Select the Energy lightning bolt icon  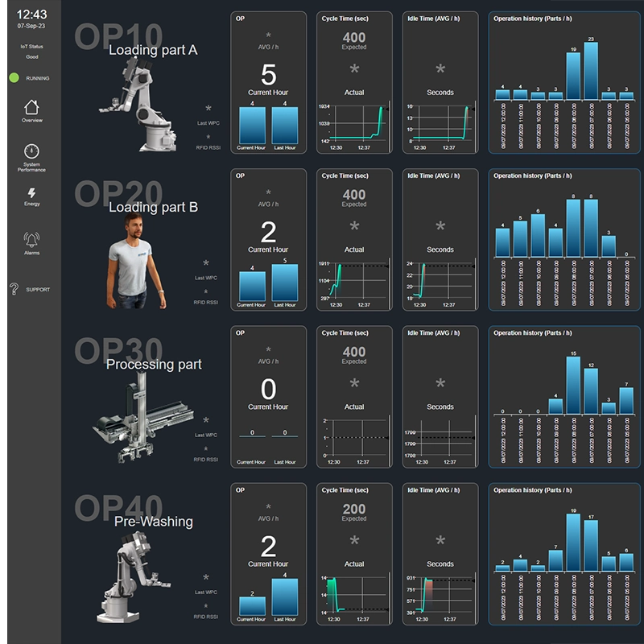pyautogui.click(x=31, y=193)
